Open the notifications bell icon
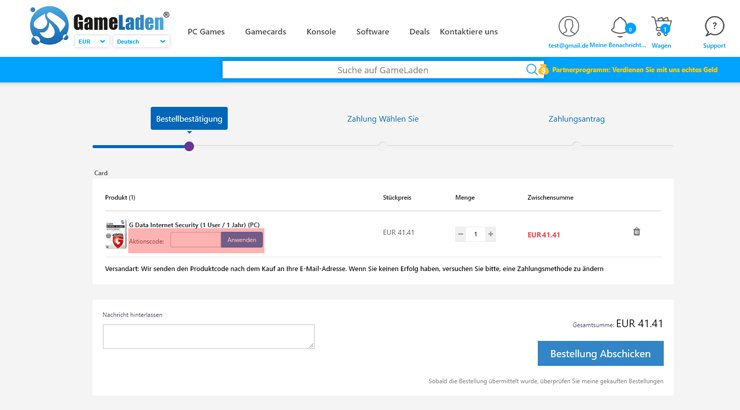Image resolution: width=740 pixels, height=410 pixels. pos(622,26)
